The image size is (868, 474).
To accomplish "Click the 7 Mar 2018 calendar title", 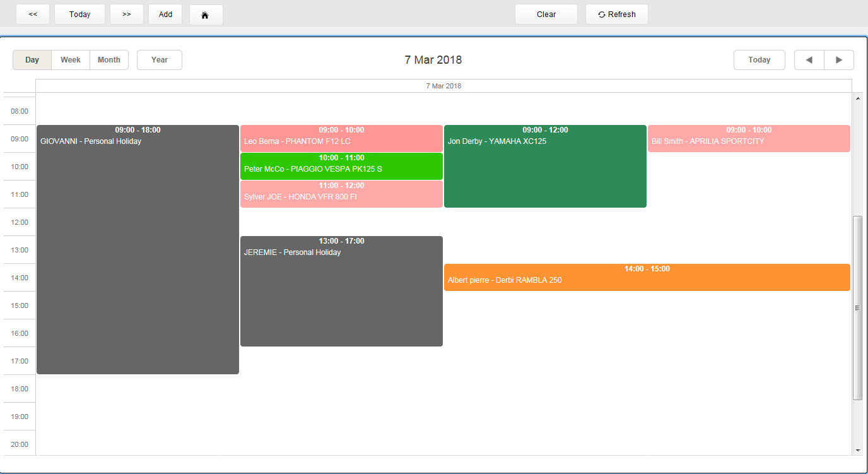I will (x=433, y=60).
